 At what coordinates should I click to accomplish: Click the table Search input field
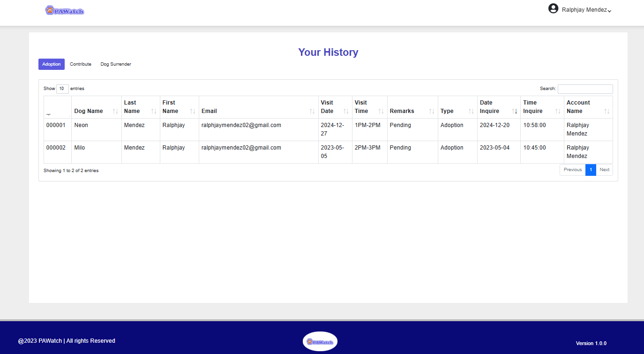click(585, 89)
